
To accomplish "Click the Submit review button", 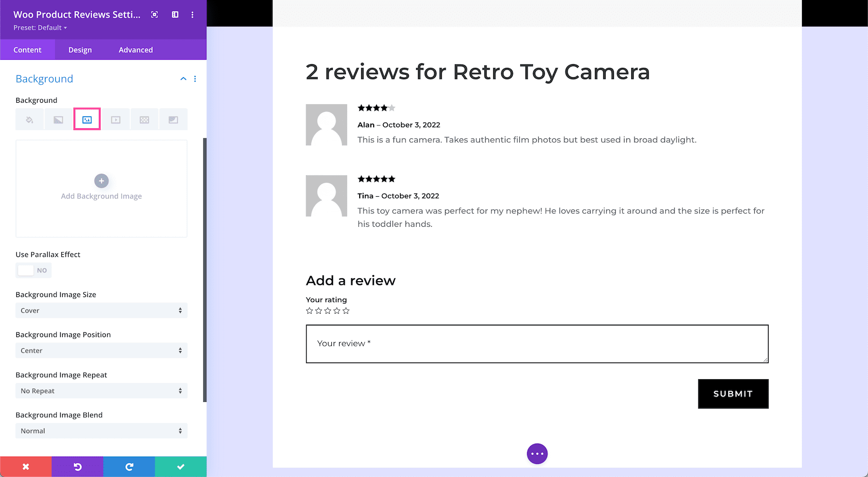I will [x=733, y=394].
